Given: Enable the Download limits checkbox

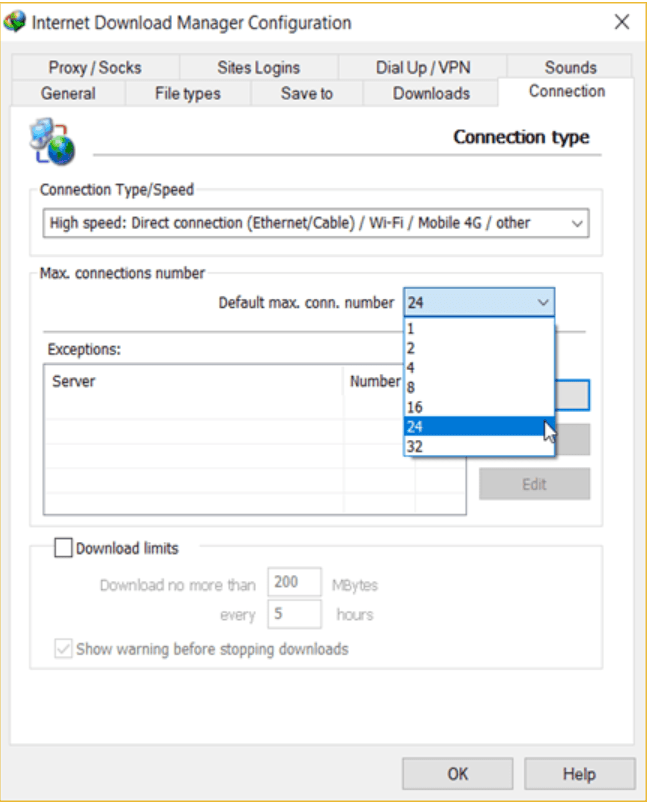Looking at the screenshot, I should 63,548.
